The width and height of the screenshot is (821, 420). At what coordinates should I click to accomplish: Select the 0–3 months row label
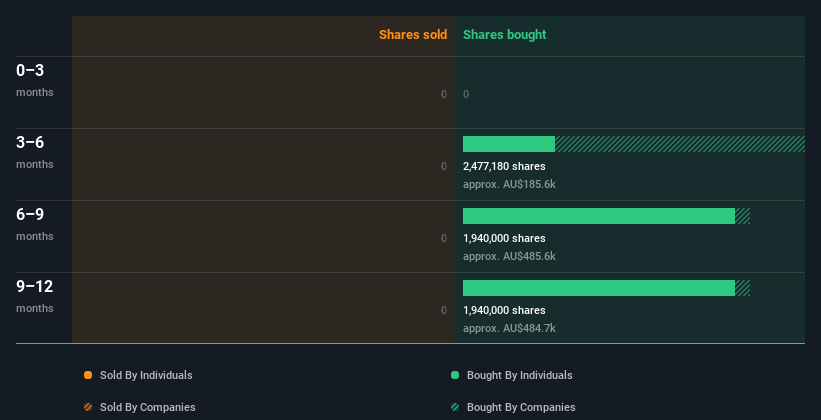pyautogui.click(x=35, y=80)
